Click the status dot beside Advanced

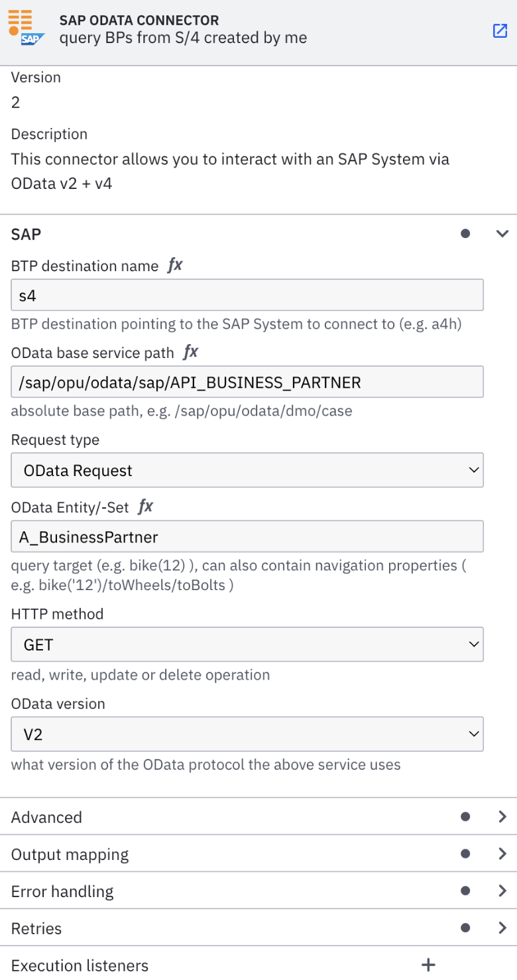click(x=466, y=816)
